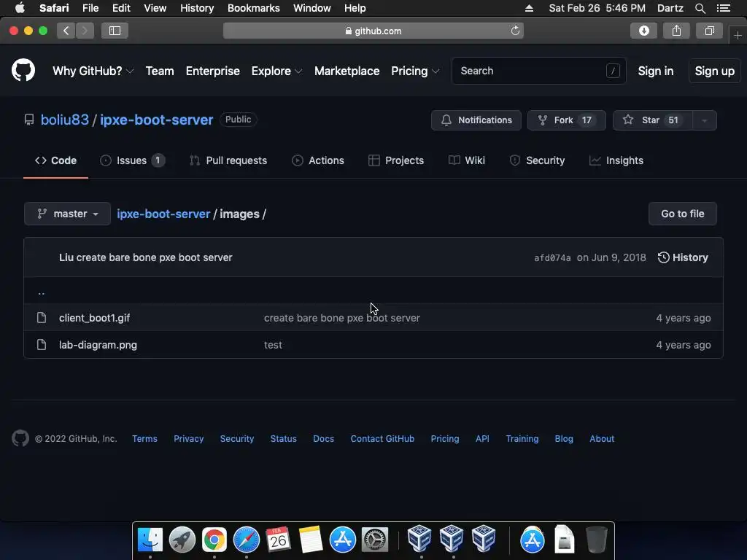Viewport: 747px width, 560px height.
Task: Click the Go to file button
Action: [682, 214]
